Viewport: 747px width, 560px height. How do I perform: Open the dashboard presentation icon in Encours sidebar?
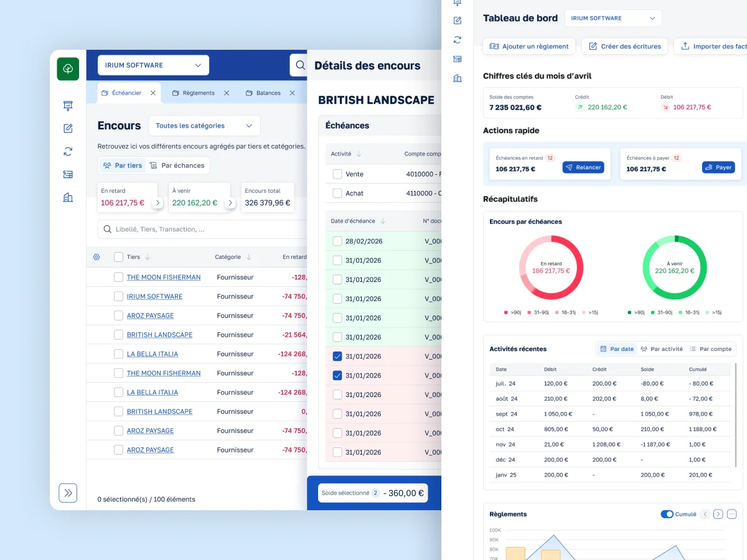[68, 106]
